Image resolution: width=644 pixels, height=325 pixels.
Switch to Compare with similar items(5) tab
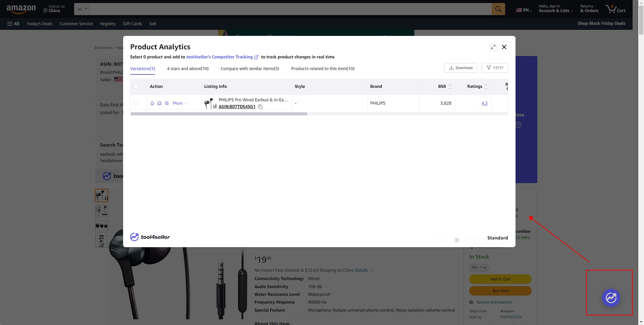[250, 68]
